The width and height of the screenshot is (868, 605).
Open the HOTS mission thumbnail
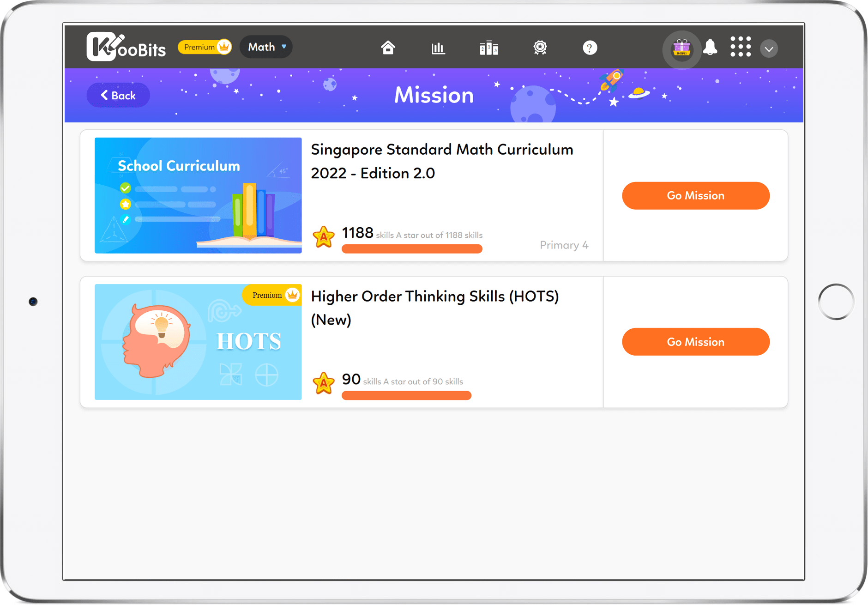point(198,342)
